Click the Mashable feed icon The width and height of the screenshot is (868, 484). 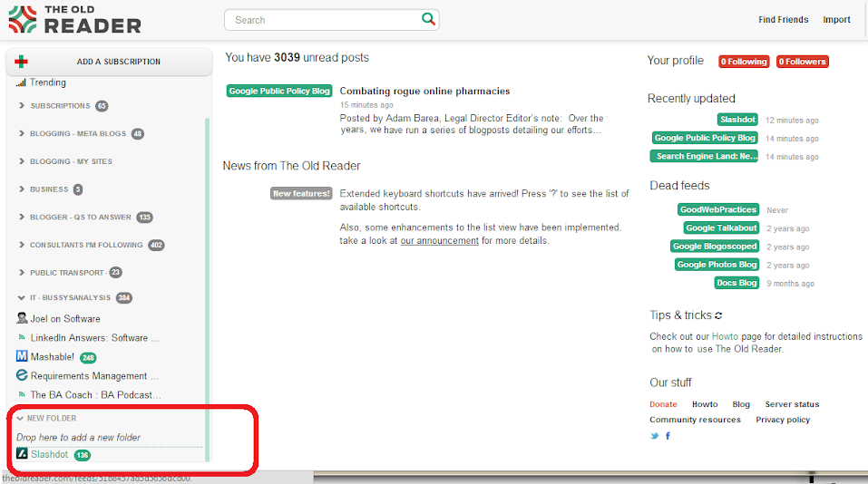[x=22, y=356]
